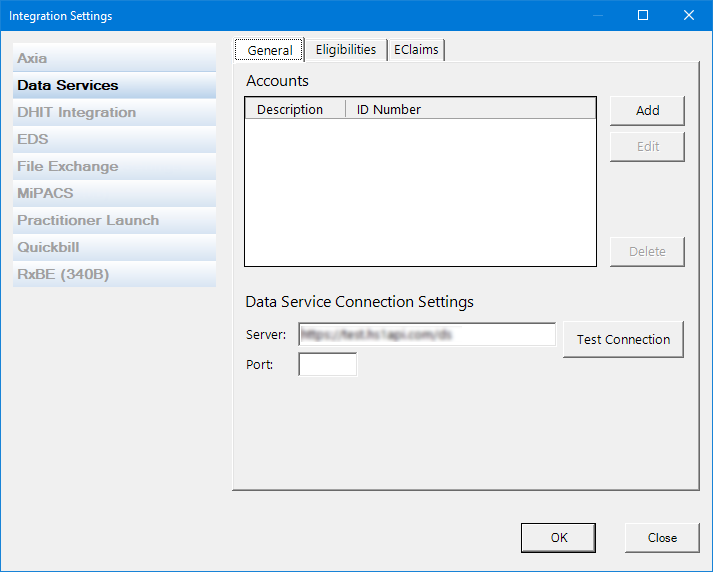Focus the Port input box
This screenshot has height=572, width=713.
pyautogui.click(x=327, y=365)
